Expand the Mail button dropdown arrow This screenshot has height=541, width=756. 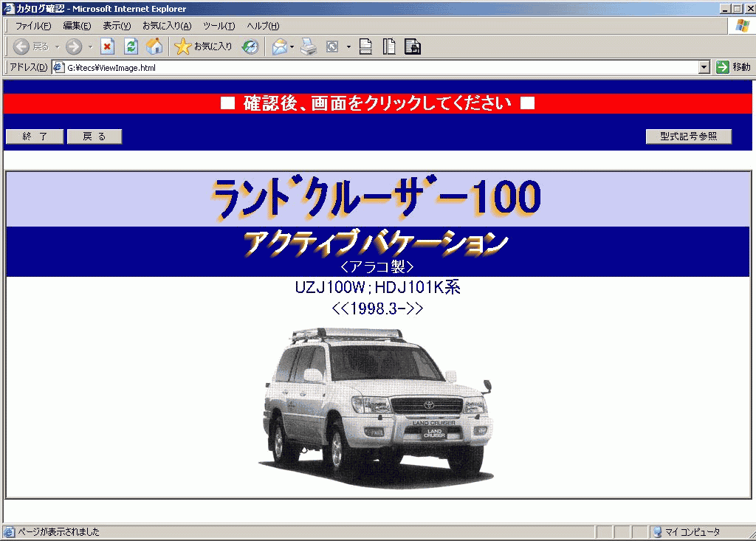click(x=292, y=47)
